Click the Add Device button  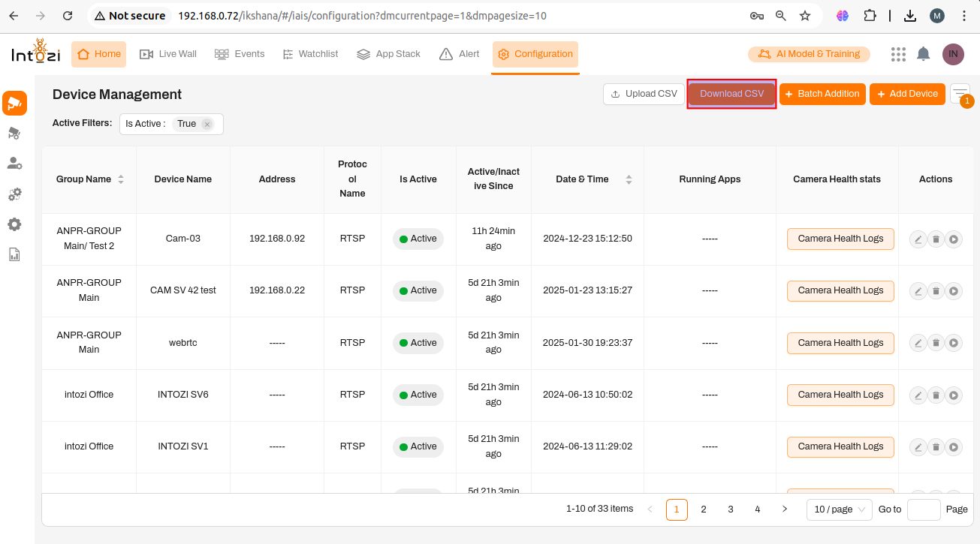[x=906, y=94]
